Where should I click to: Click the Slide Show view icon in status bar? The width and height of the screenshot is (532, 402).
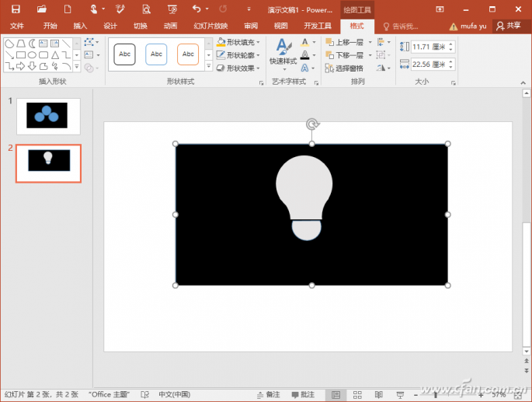(400, 394)
